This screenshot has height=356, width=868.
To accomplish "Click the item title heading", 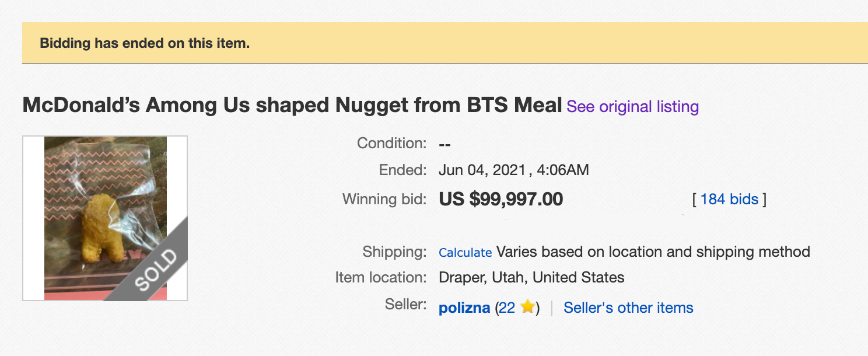I will coord(292,106).
